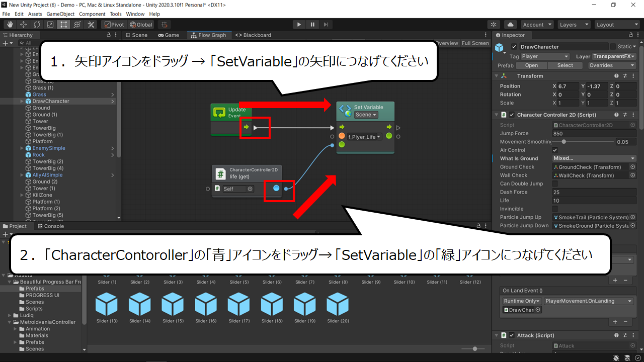Screen dimensions: 644x362
Task: Open the Account dropdown
Action: click(x=537, y=25)
